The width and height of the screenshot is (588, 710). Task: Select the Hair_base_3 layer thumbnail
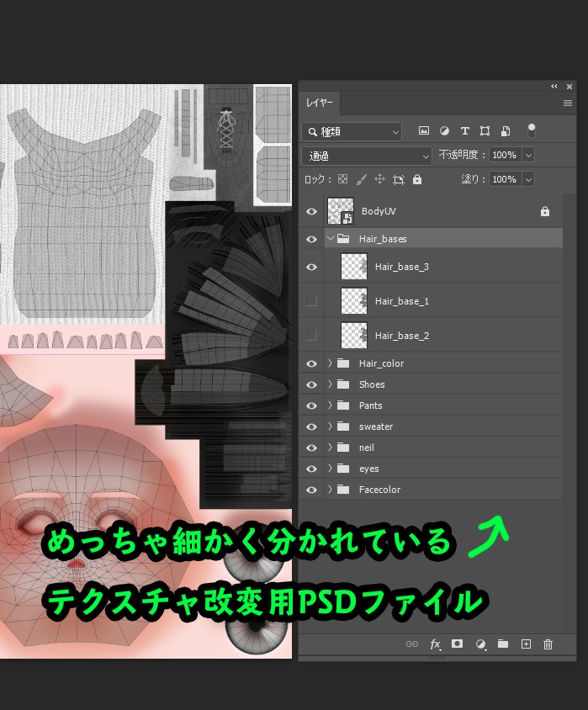[354, 267]
